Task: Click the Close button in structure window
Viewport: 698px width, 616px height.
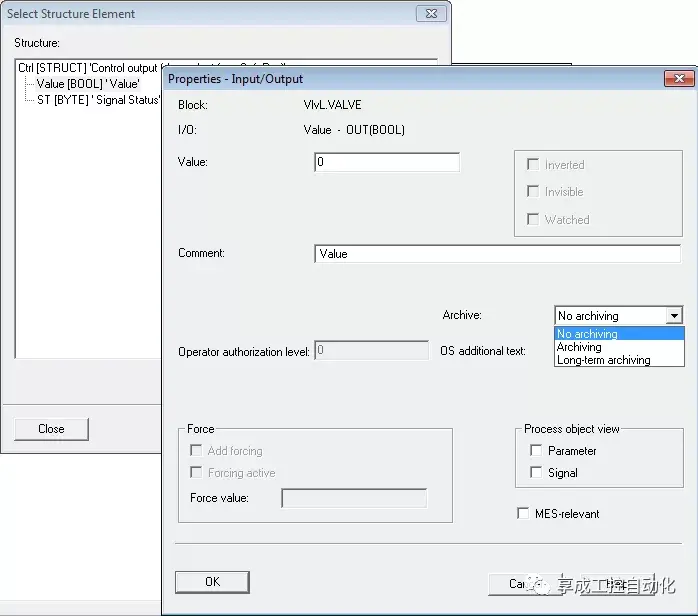Action: click(x=52, y=429)
